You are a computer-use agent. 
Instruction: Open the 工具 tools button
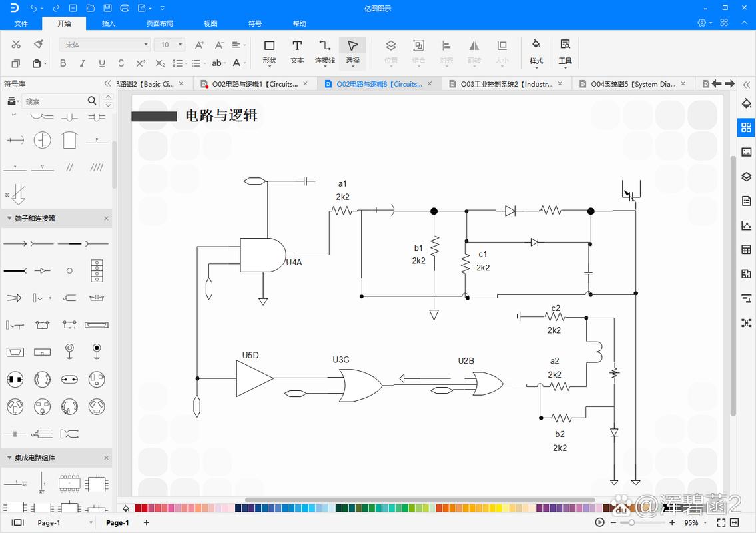[565, 52]
